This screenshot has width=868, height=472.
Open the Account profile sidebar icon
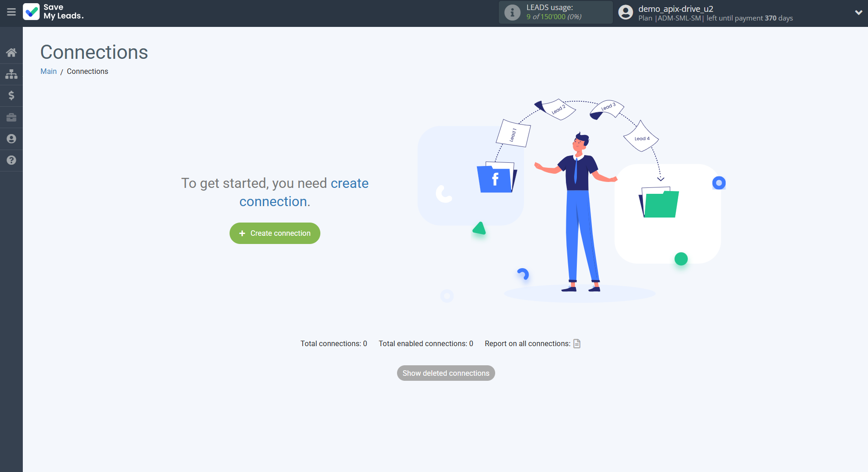[11, 139]
